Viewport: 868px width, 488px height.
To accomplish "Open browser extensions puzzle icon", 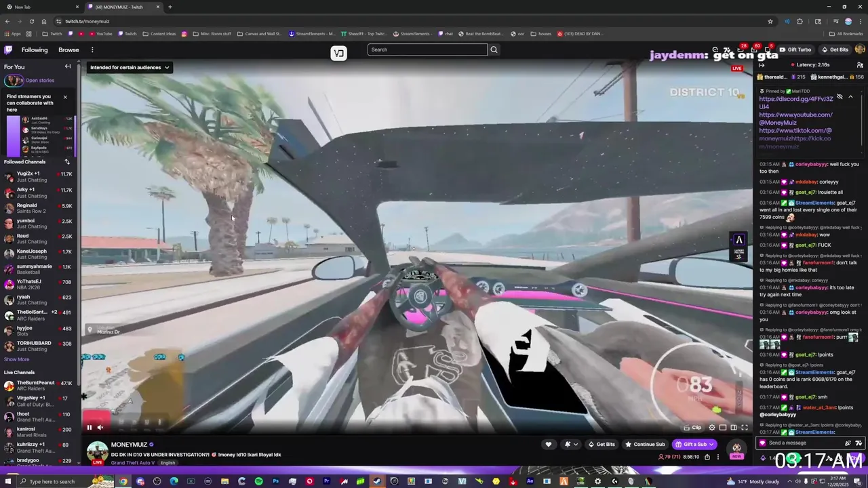I will [800, 21].
